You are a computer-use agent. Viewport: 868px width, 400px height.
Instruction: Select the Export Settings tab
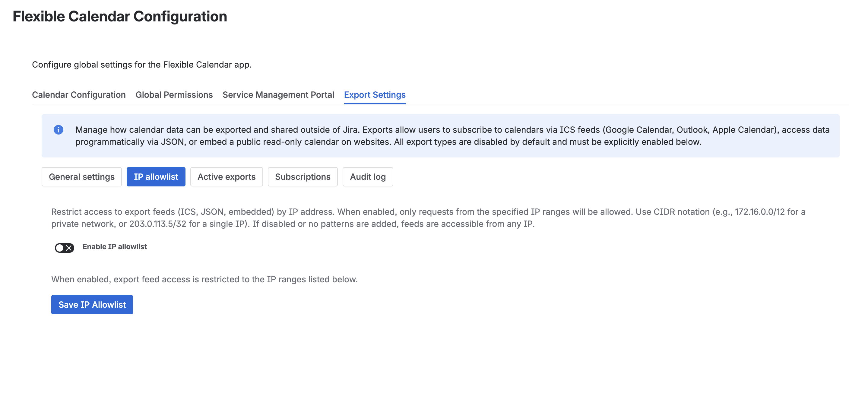pyautogui.click(x=374, y=95)
